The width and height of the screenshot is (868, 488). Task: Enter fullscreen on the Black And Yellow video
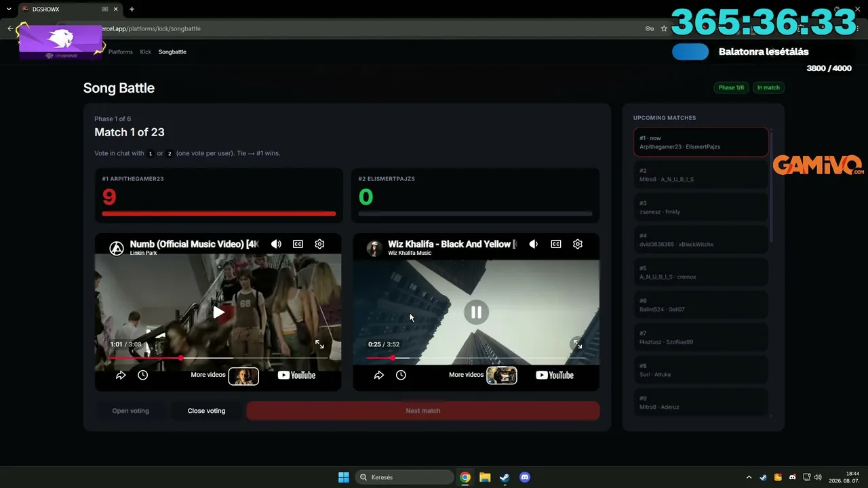(x=577, y=344)
